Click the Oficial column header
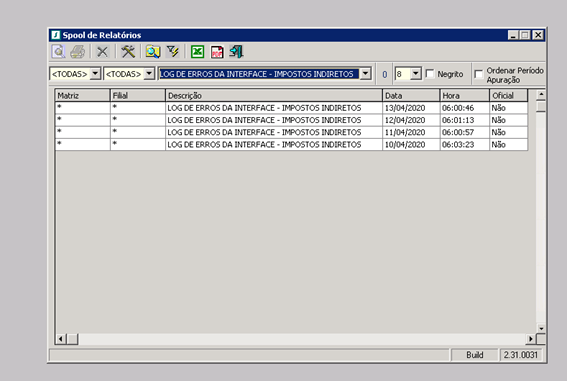 point(509,95)
